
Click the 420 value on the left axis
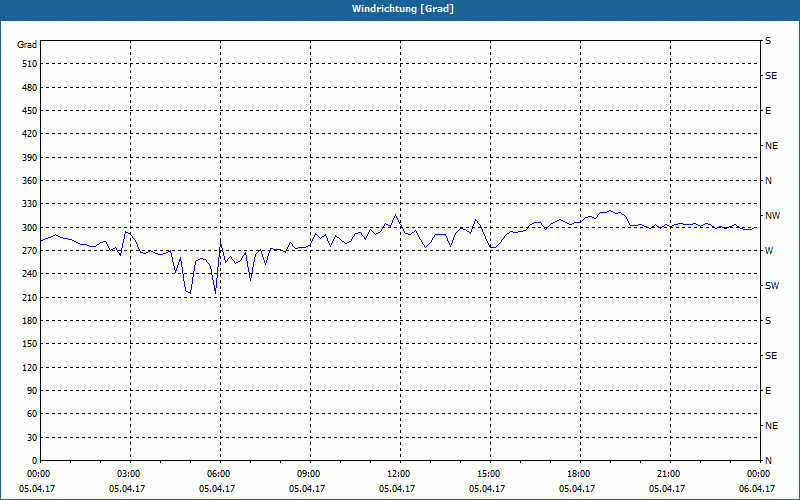[30, 134]
